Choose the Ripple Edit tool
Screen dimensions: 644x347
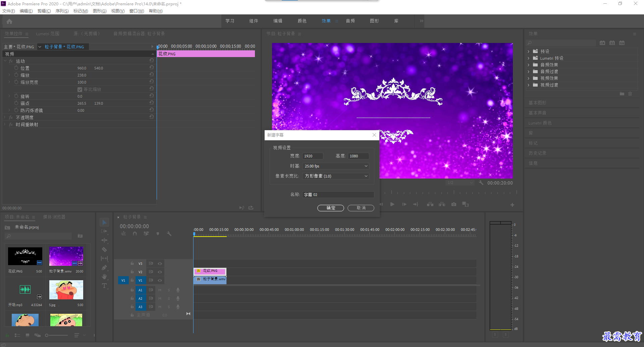tap(104, 240)
